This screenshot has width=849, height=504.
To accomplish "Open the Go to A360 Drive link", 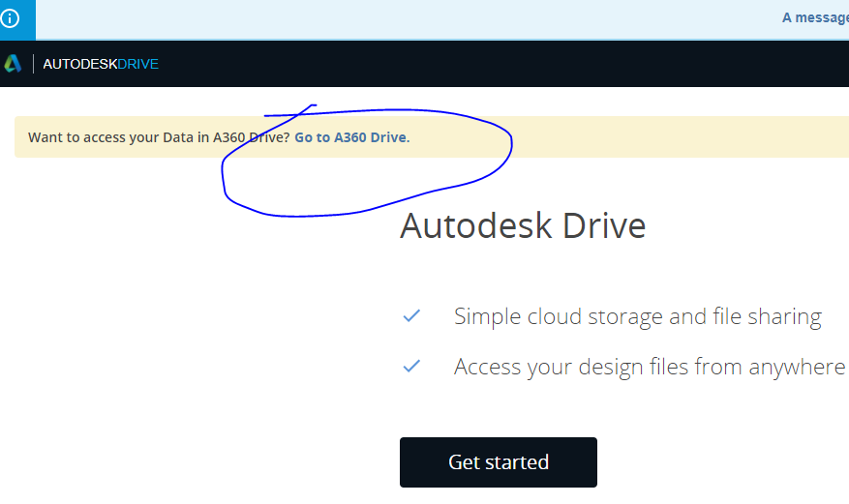I will pos(350,137).
